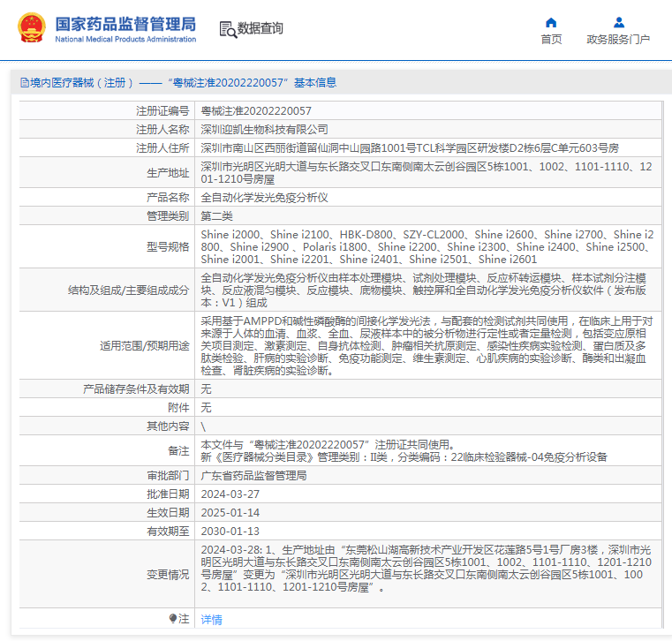
Task: Click the data query magnifier icon
Action: point(228,29)
